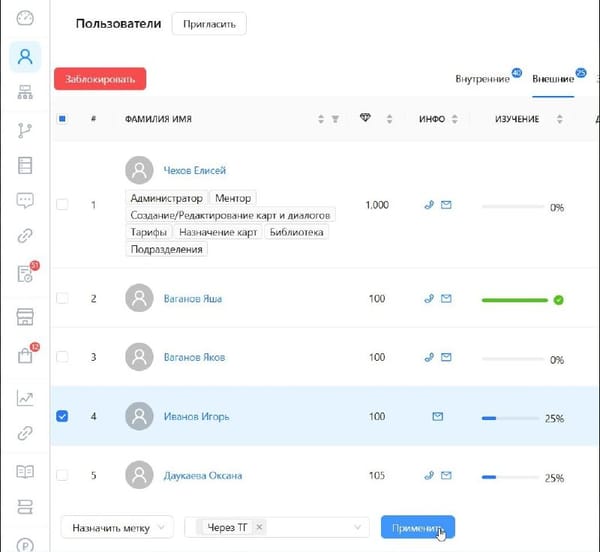The height and width of the screenshot is (552, 600).
Task: Open the org structure icon in sidebar
Action: pyautogui.click(x=25, y=92)
